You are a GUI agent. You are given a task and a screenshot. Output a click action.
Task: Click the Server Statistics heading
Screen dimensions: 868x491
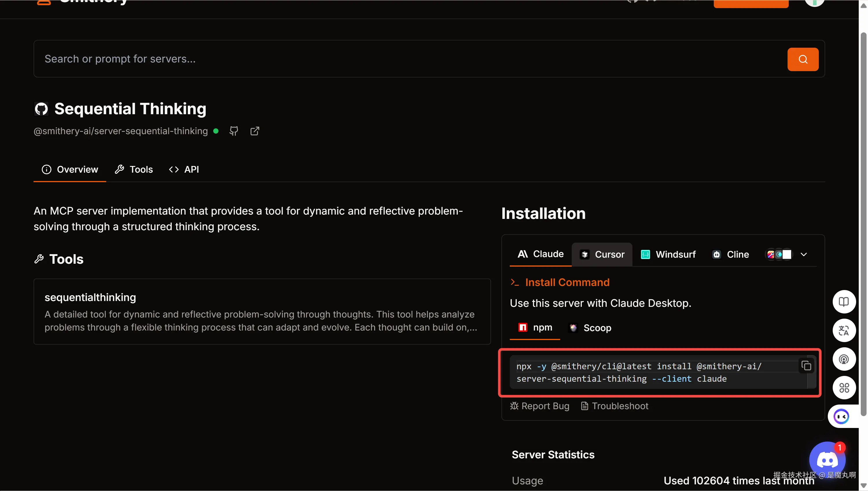[x=553, y=455]
